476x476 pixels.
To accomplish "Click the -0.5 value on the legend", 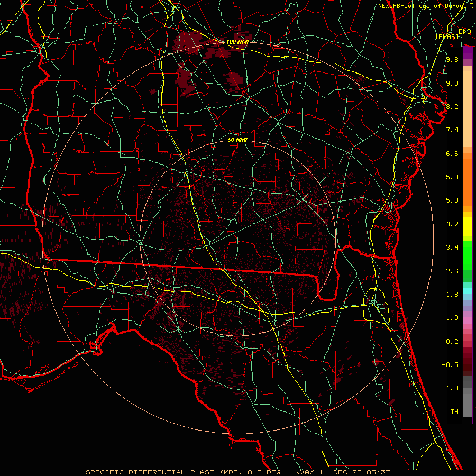I will pos(452,365).
